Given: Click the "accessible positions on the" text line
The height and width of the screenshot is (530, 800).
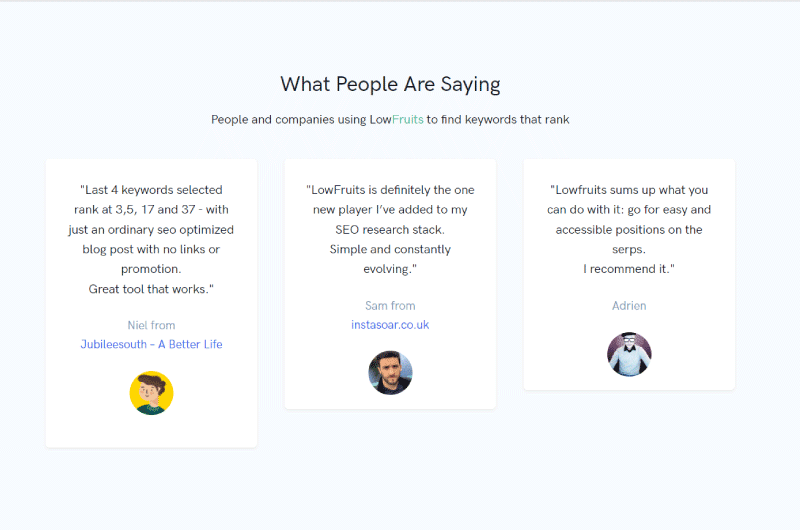Looking at the screenshot, I should point(629,230).
